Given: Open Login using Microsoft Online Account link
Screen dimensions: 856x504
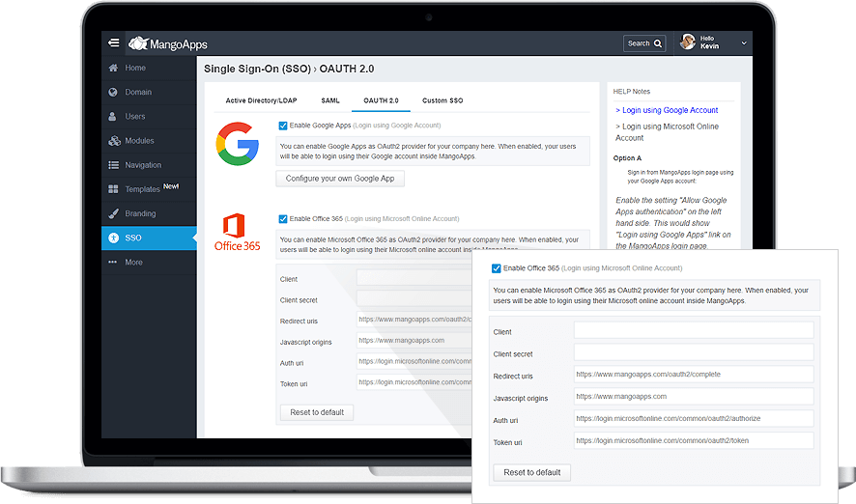Looking at the screenshot, I should coord(667,132).
